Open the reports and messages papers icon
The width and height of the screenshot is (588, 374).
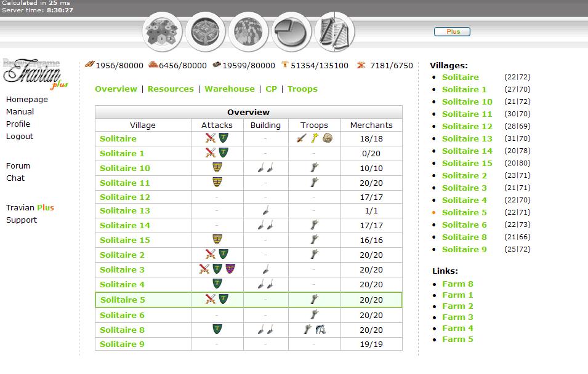point(334,31)
